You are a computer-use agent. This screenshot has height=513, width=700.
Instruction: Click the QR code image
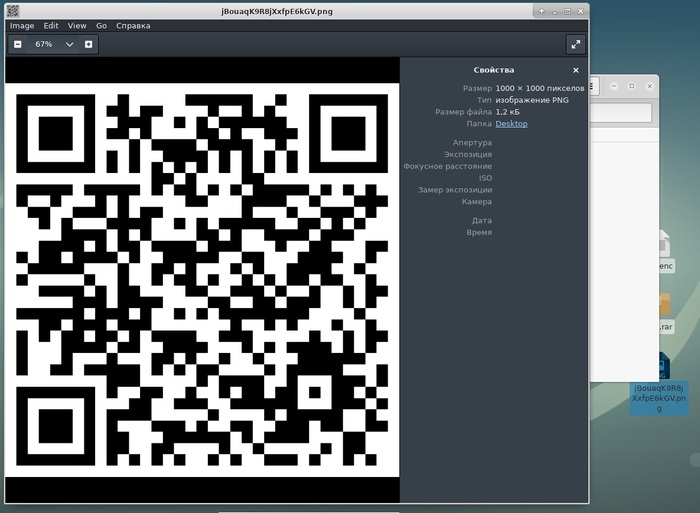click(x=202, y=280)
